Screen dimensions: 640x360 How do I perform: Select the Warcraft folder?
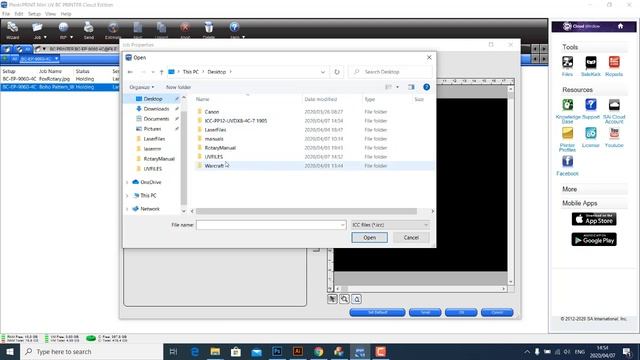tap(214, 166)
